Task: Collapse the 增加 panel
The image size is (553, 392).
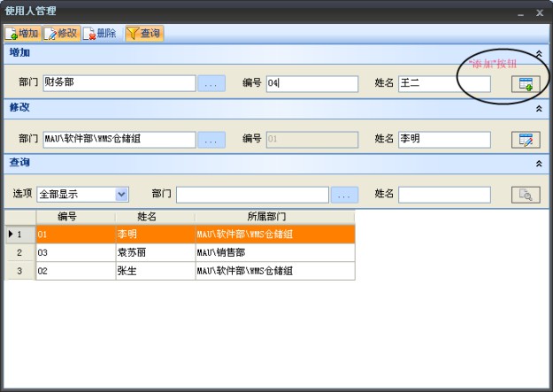Action: coord(539,54)
